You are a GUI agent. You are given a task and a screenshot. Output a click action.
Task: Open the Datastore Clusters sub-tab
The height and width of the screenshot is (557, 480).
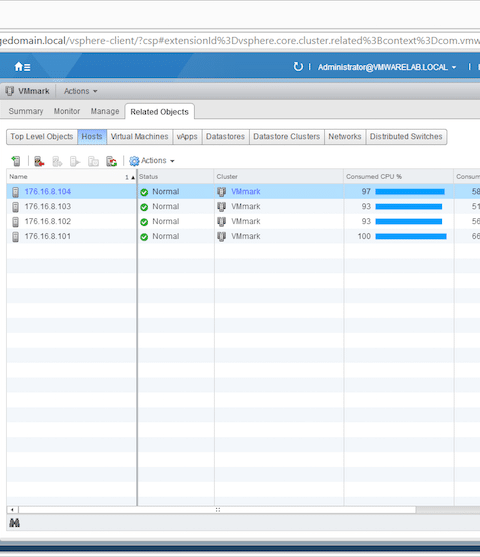pos(286,137)
